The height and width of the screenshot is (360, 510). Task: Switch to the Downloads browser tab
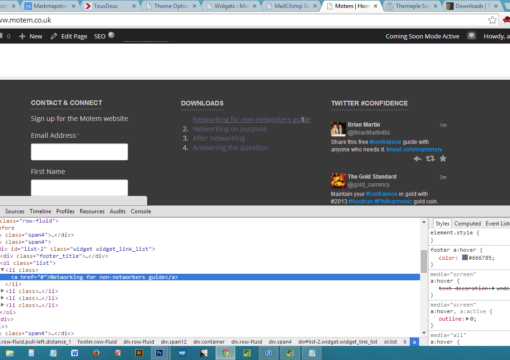(473, 6)
